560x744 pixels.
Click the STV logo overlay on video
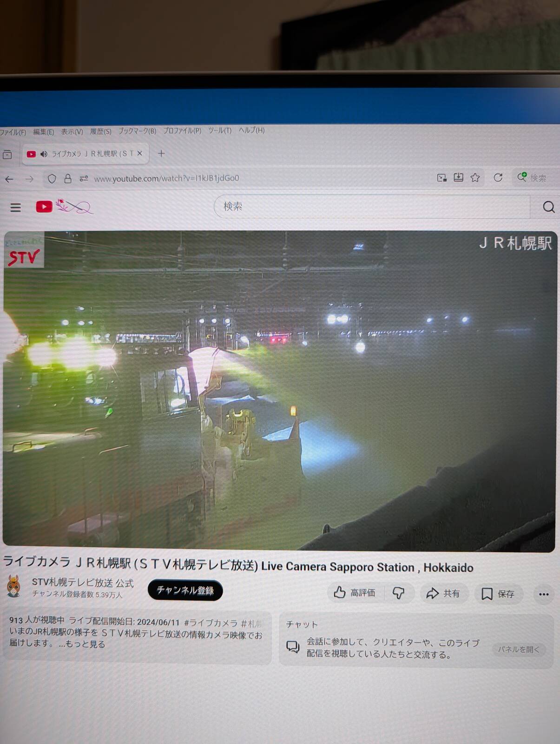[x=24, y=250]
